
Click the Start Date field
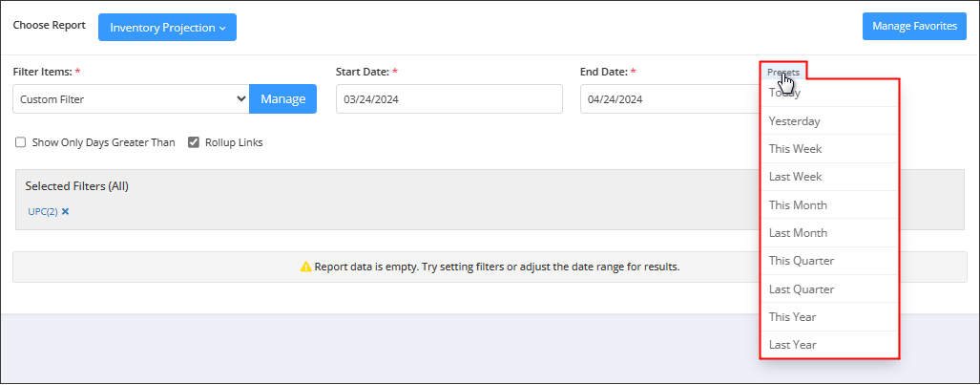[x=448, y=98]
